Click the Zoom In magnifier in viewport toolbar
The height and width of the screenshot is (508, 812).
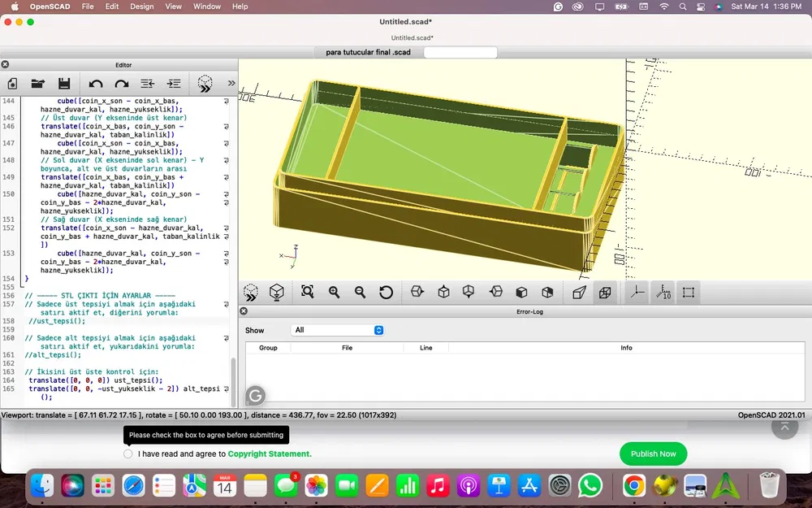(x=334, y=292)
